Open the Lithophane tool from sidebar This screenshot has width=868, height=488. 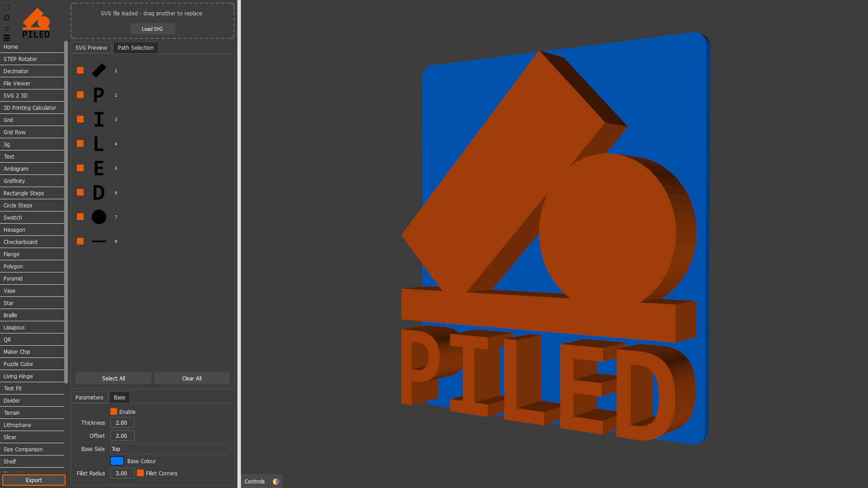[x=17, y=425]
